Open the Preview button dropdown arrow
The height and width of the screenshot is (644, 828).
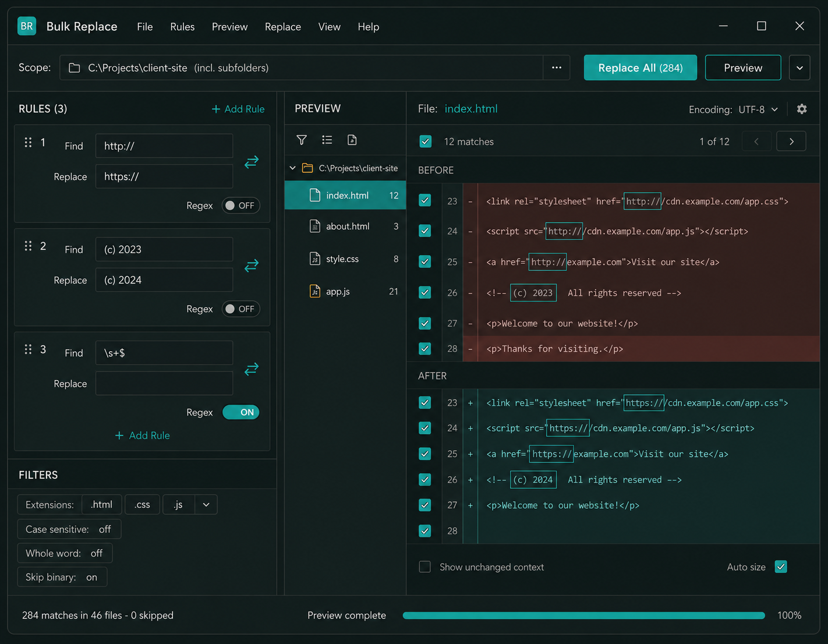point(799,68)
